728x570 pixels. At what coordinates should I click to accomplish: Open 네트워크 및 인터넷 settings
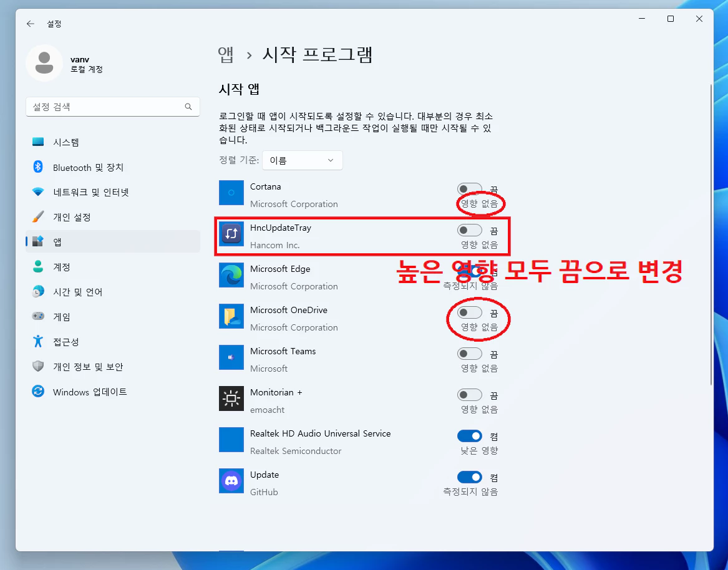tap(113, 192)
